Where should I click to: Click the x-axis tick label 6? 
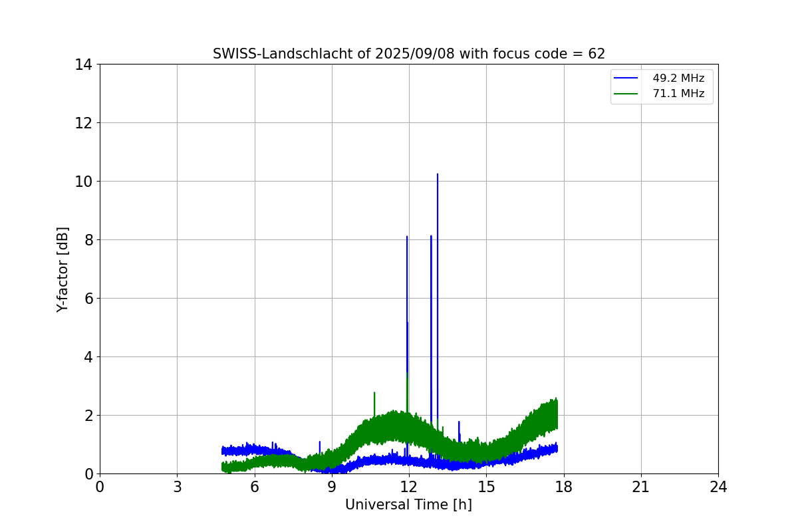pos(255,487)
